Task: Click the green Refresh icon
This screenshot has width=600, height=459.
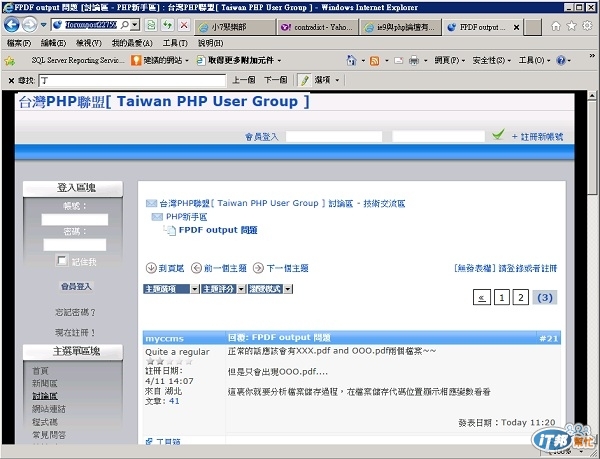Action: pos(167,25)
